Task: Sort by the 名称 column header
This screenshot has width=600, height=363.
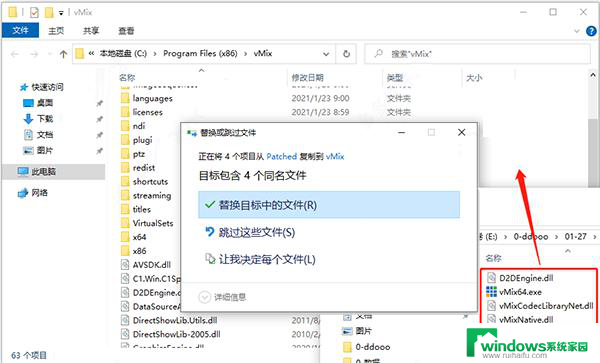Action: pos(127,78)
